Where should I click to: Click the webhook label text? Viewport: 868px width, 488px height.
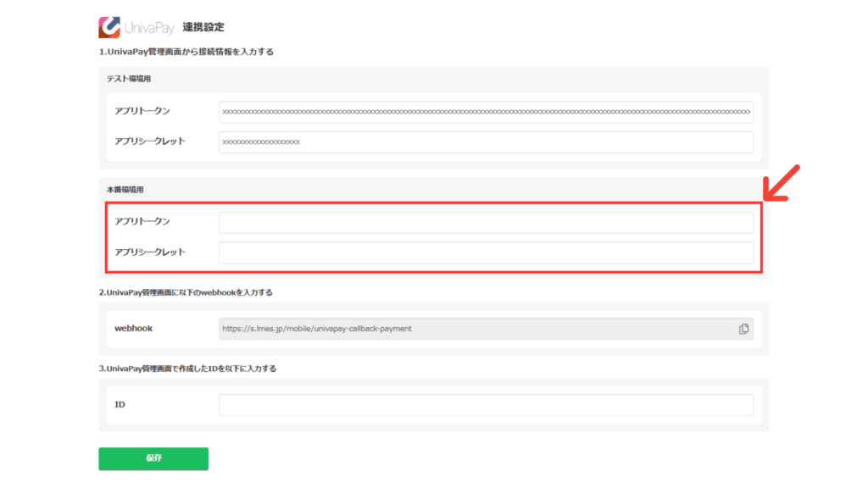click(134, 328)
